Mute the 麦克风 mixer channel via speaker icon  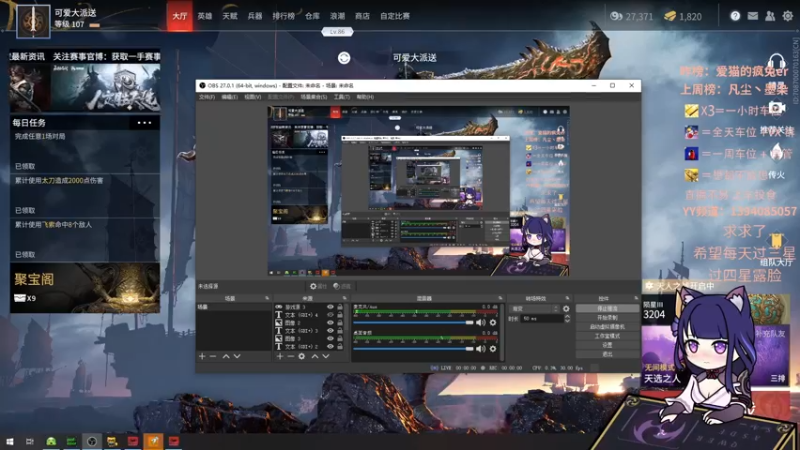click(481, 322)
